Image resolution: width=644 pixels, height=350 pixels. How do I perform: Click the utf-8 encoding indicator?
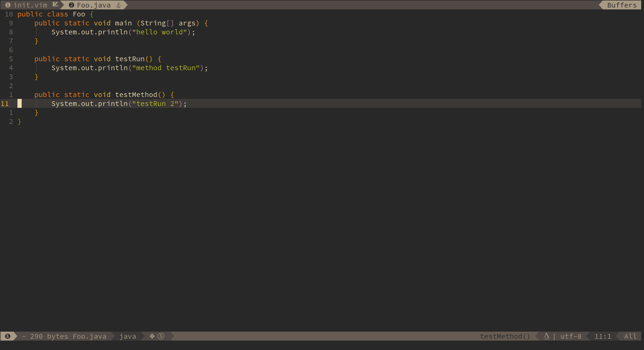coord(571,336)
